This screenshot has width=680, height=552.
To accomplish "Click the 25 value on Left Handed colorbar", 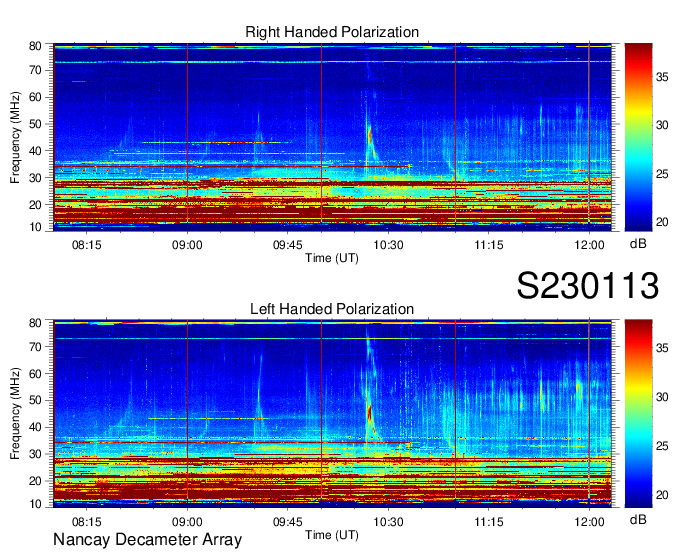I will (x=662, y=446).
